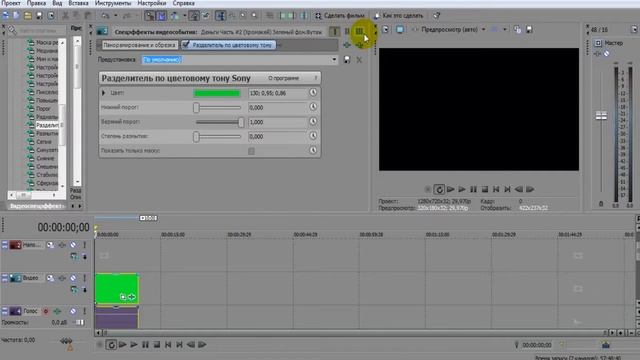The height and width of the screenshot is (360, 640).
Task: Stop playback in the preview window
Action: coord(485,189)
